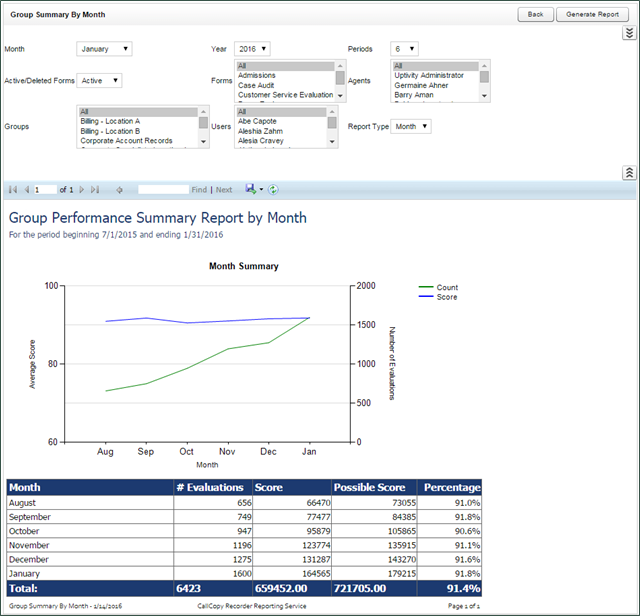The image size is (640, 616).
Task: Go to first page of report
Action: tap(12, 189)
